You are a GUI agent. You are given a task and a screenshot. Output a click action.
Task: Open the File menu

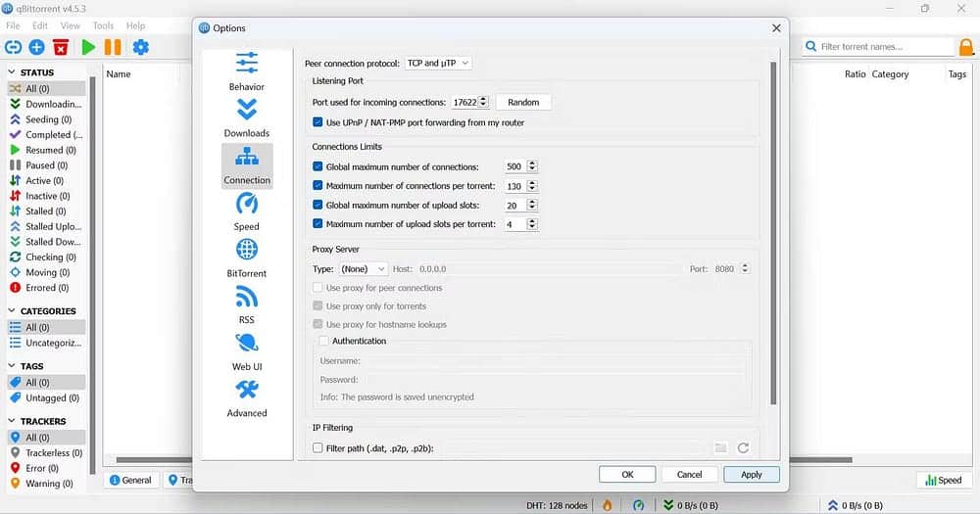(x=13, y=25)
